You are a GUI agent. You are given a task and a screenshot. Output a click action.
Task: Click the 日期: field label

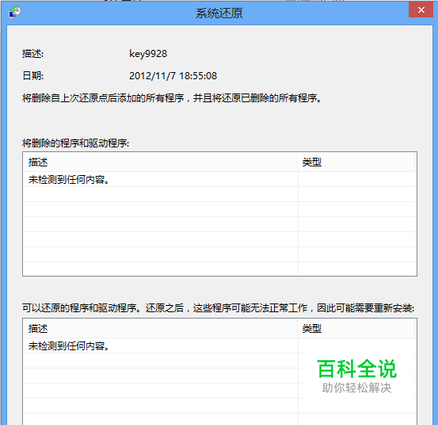[33, 76]
